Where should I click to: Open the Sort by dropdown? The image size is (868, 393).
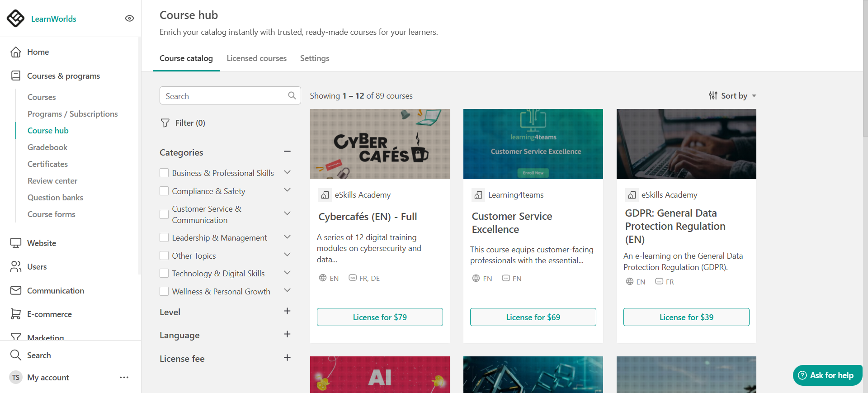(x=732, y=95)
